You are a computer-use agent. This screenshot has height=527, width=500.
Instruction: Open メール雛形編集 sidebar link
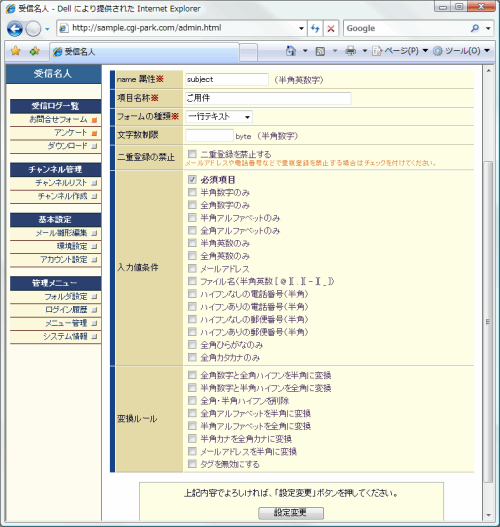(x=61, y=233)
